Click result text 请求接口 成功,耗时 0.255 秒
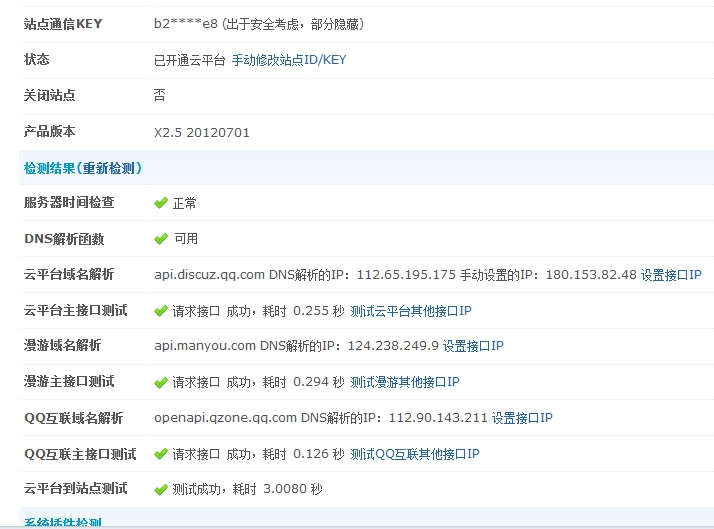This screenshot has height=529, width=714. pyautogui.click(x=258, y=310)
